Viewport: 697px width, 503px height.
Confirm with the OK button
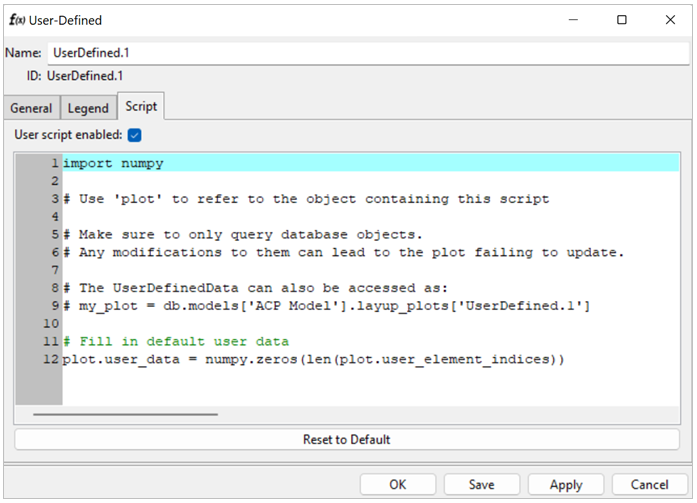(x=398, y=484)
